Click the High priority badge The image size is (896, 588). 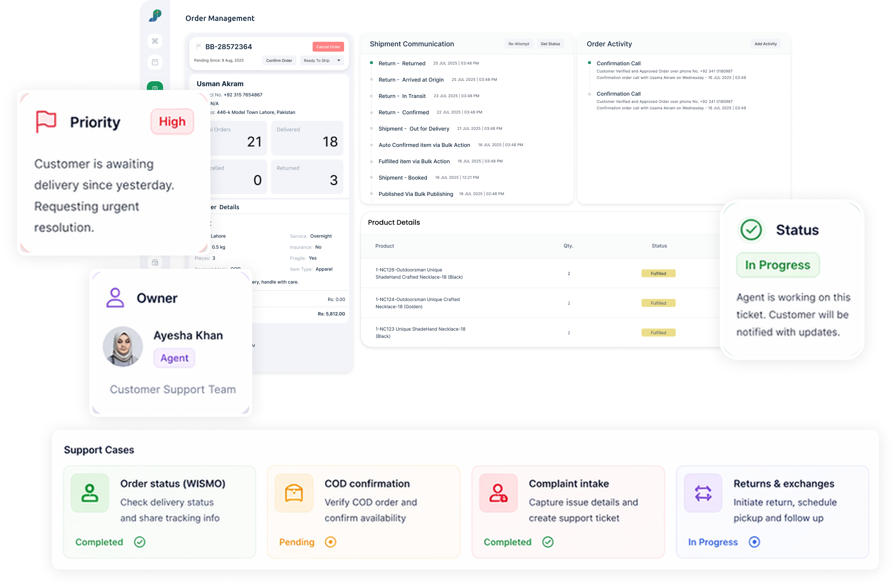pyautogui.click(x=172, y=121)
